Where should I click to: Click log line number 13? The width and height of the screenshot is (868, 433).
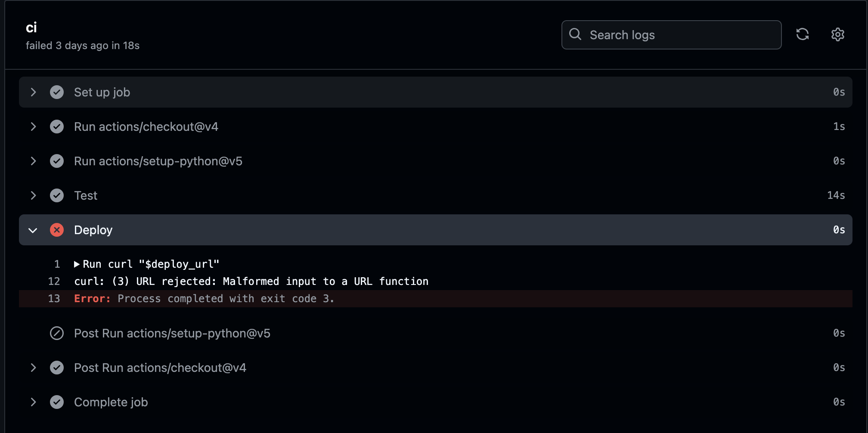click(x=54, y=299)
